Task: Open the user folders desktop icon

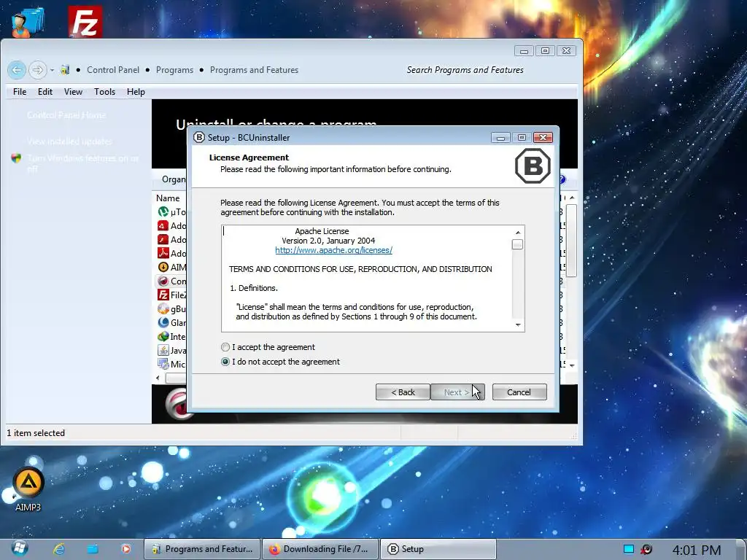Action: pyautogui.click(x=28, y=21)
